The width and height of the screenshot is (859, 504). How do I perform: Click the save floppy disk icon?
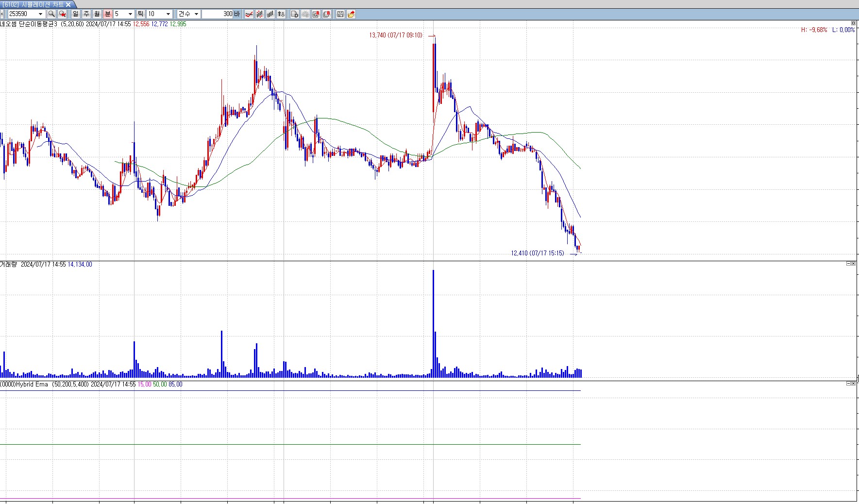click(x=340, y=14)
